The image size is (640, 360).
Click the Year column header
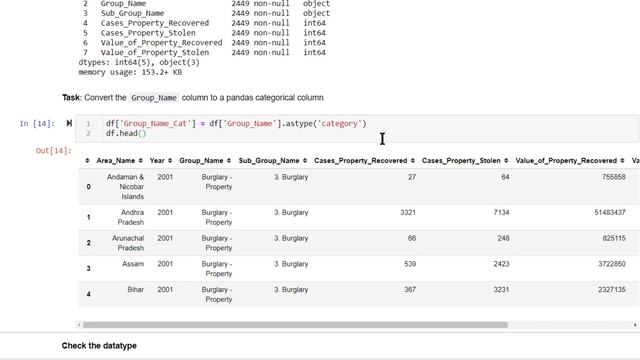click(157, 161)
